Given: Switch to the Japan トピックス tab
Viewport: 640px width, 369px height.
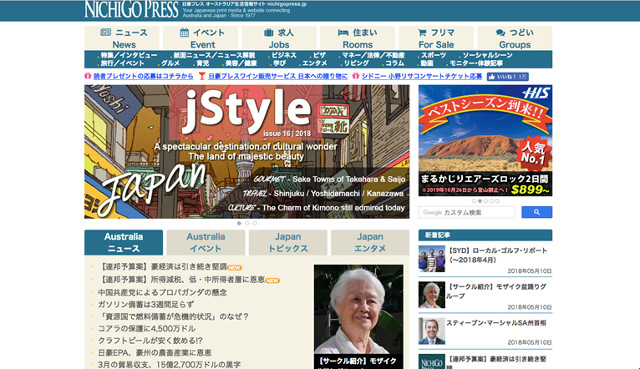Looking at the screenshot, I should (x=288, y=242).
